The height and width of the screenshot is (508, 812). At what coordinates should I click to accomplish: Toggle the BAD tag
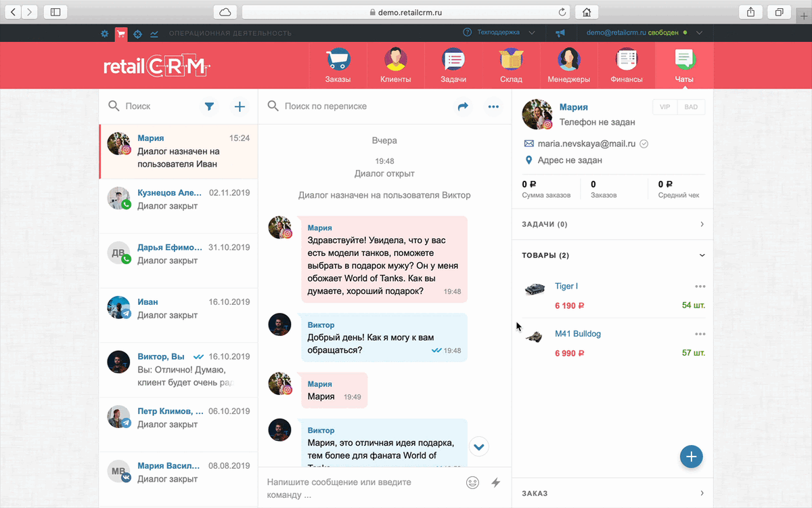(691, 107)
